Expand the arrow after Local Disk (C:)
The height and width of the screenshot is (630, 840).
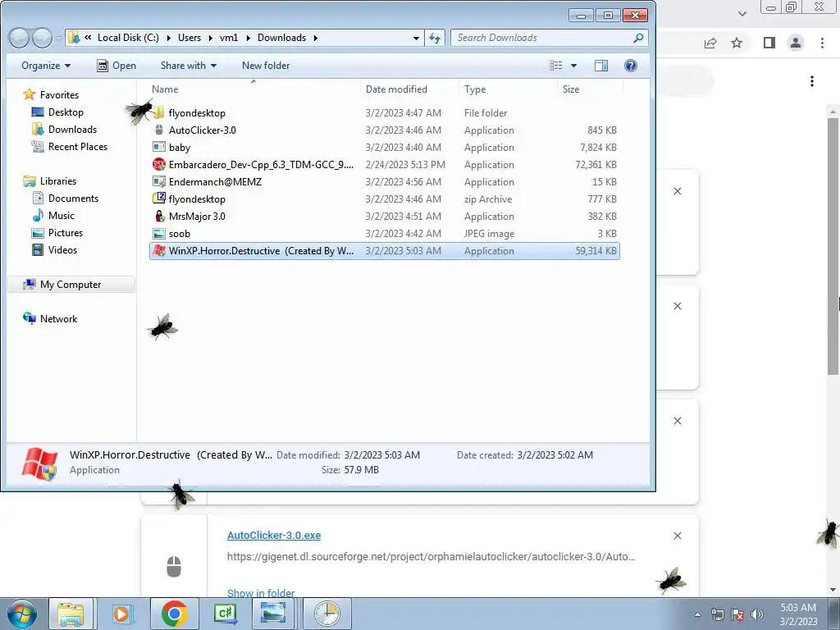tap(168, 38)
